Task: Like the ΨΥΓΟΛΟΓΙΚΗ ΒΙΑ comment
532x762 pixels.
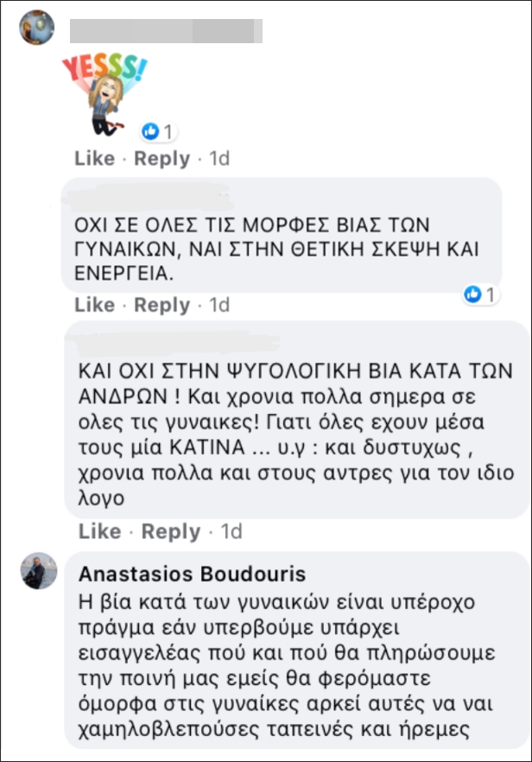Action: click(x=99, y=531)
